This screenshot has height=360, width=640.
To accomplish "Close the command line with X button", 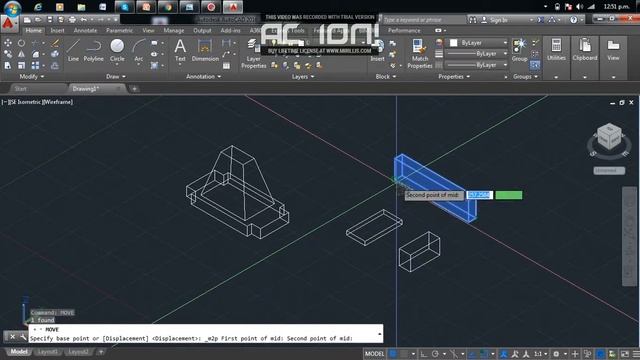I will pos(12,337).
